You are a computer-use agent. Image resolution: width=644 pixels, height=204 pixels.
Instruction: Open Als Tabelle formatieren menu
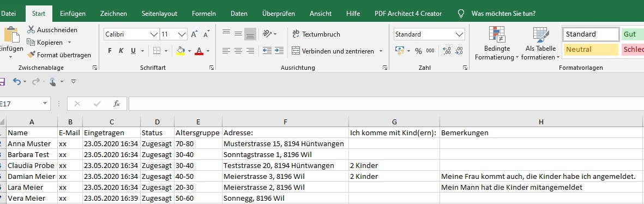point(540,43)
